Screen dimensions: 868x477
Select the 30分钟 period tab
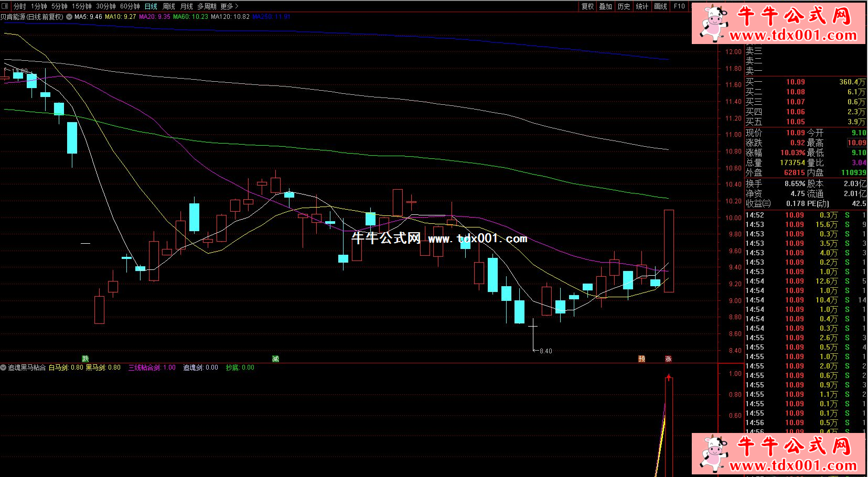(106, 6)
